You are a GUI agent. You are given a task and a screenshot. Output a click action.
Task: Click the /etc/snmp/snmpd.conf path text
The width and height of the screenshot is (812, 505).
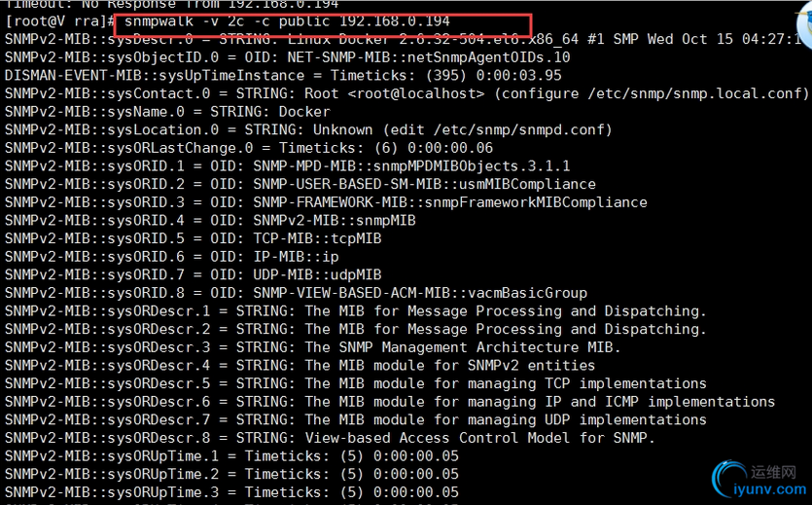(518, 130)
